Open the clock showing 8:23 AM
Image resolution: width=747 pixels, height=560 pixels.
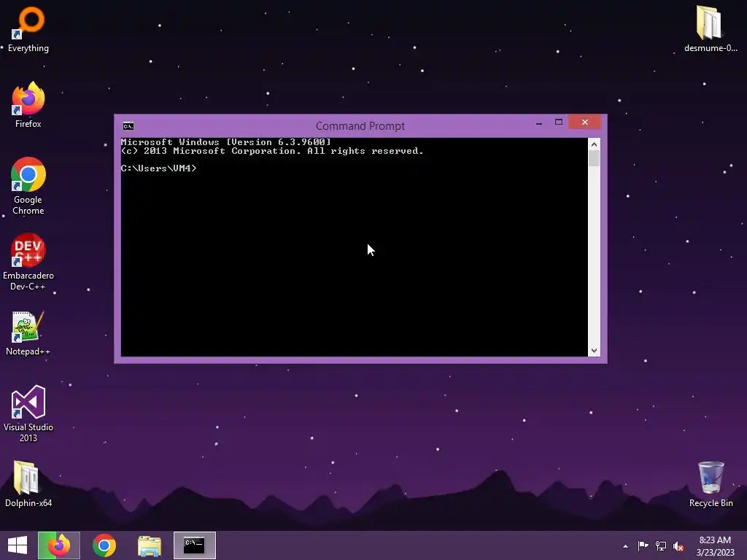click(715, 545)
